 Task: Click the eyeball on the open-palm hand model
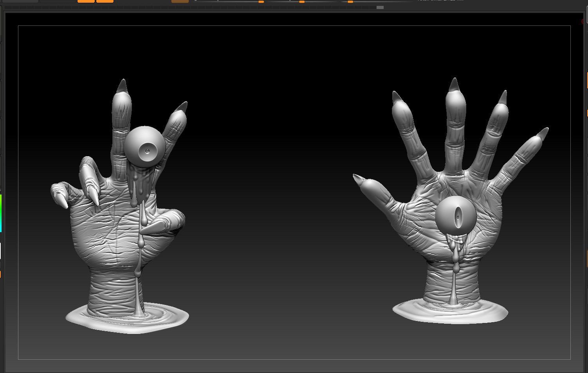pyautogui.click(x=456, y=215)
